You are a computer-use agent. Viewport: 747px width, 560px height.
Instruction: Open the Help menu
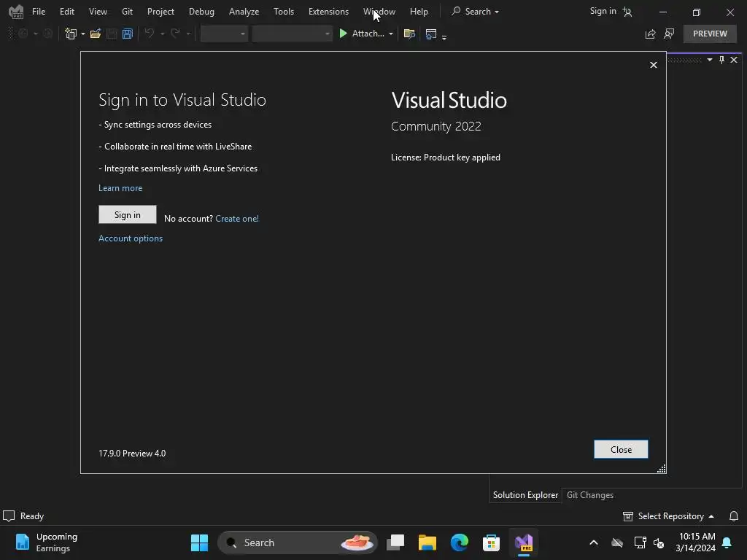(419, 12)
